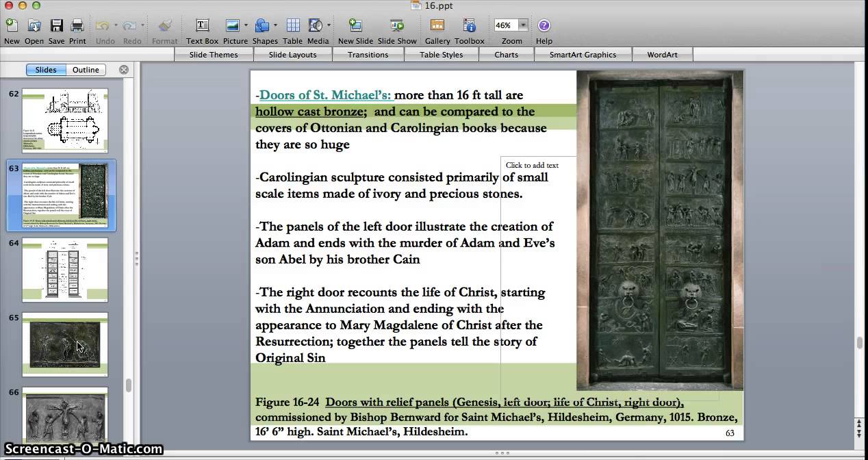This screenshot has height=460, width=868.
Task: Expand the Media dropdown arrow
Action: coord(329,25)
